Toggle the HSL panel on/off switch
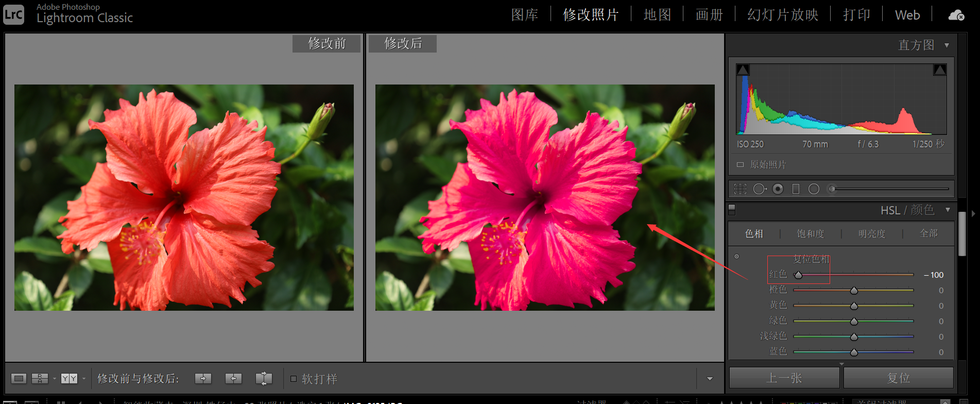Screen dimensions: 980x404 (732, 210)
